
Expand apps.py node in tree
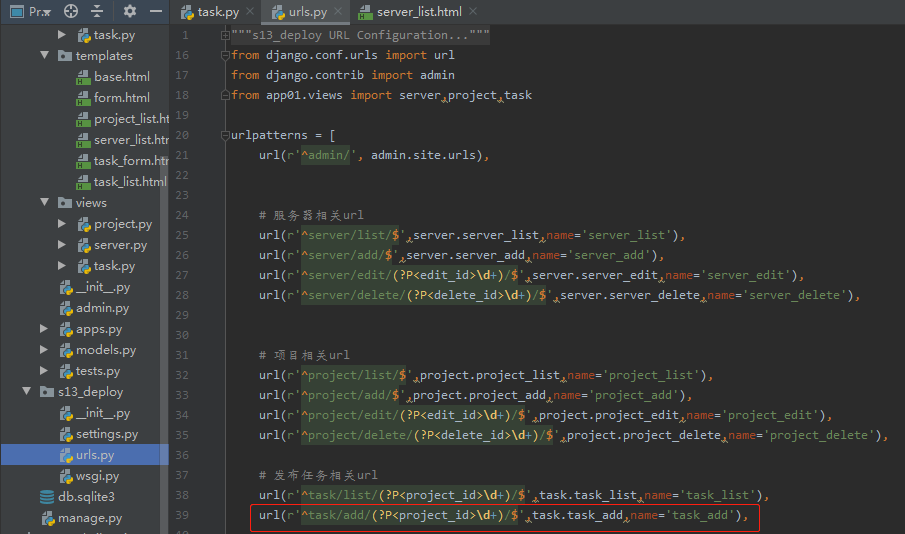(x=44, y=328)
